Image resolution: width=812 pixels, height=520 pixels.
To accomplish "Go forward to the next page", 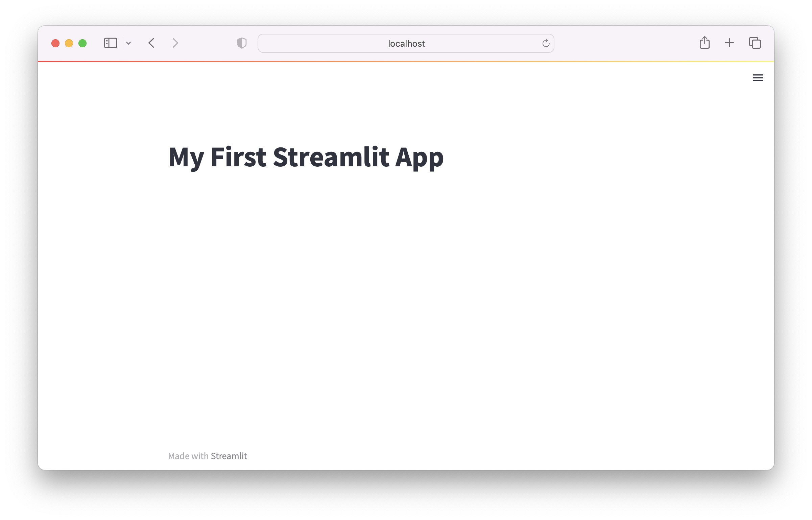I will tap(175, 43).
